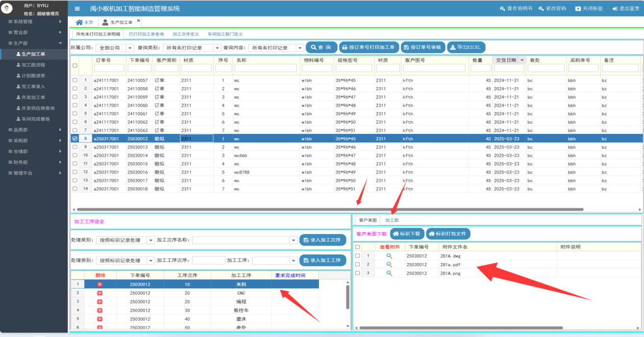
Task: Click the hamburger menu icon in header
Action: [77, 9]
